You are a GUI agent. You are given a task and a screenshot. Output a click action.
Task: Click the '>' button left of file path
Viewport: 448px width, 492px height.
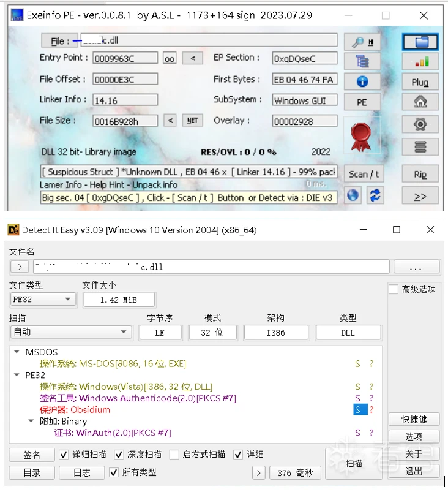coord(20,267)
